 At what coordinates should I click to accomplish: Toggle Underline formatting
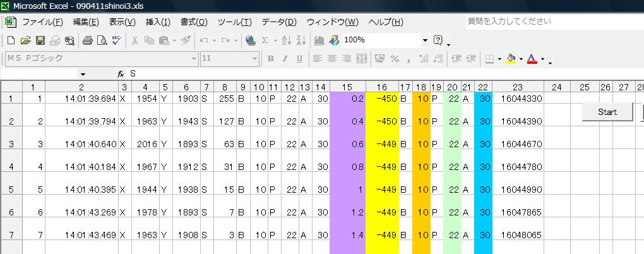299,59
